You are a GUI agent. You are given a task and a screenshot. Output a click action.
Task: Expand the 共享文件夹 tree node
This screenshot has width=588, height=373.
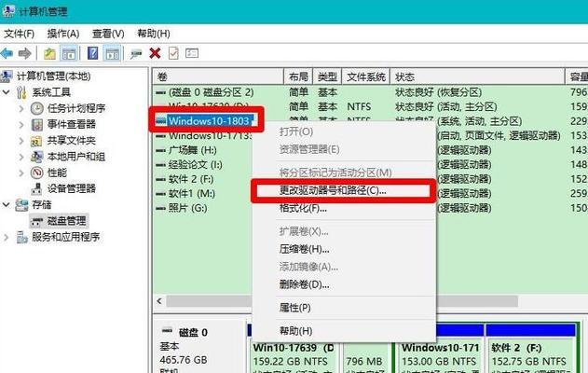(x=21, y=141)
